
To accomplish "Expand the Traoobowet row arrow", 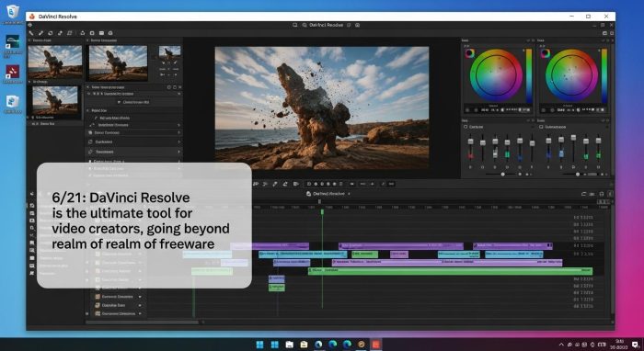I will [x=178, y=152].
